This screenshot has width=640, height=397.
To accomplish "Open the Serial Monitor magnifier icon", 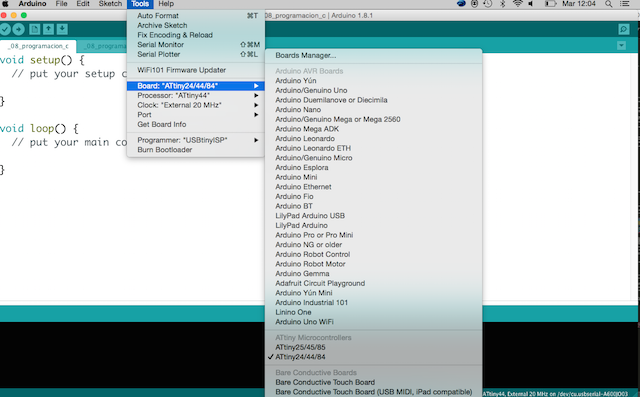I will (x=623, y=29).
